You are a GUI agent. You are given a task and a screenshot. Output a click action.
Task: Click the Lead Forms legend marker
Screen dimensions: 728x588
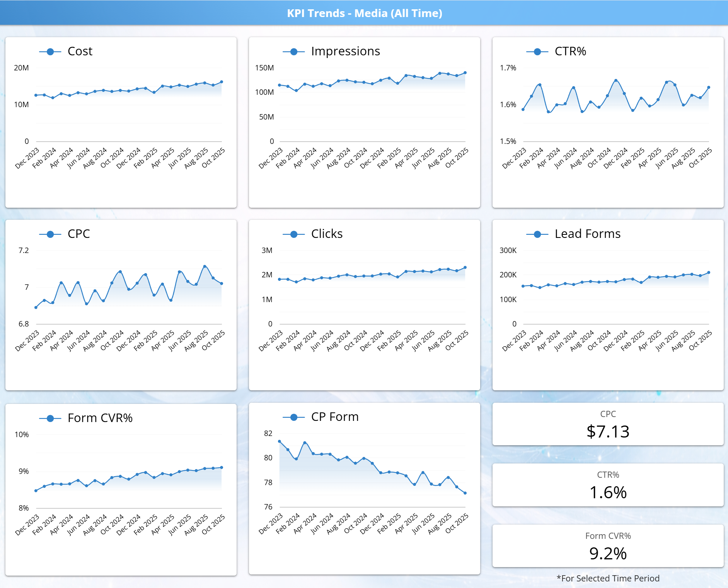[x=537, y=234]
